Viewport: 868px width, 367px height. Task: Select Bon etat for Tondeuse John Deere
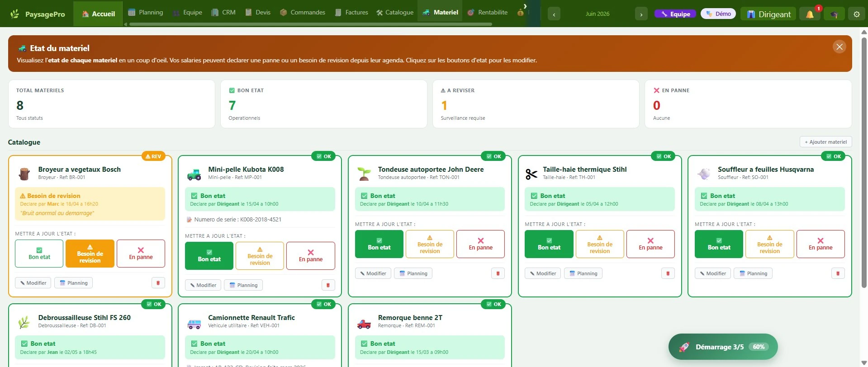tap(379, 244)
